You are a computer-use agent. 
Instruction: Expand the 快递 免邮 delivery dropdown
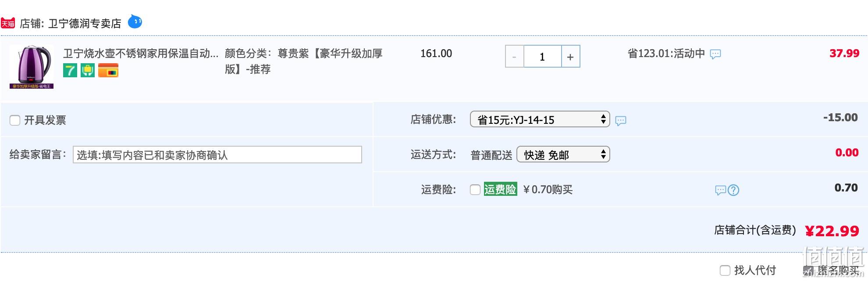coord(563,154)
